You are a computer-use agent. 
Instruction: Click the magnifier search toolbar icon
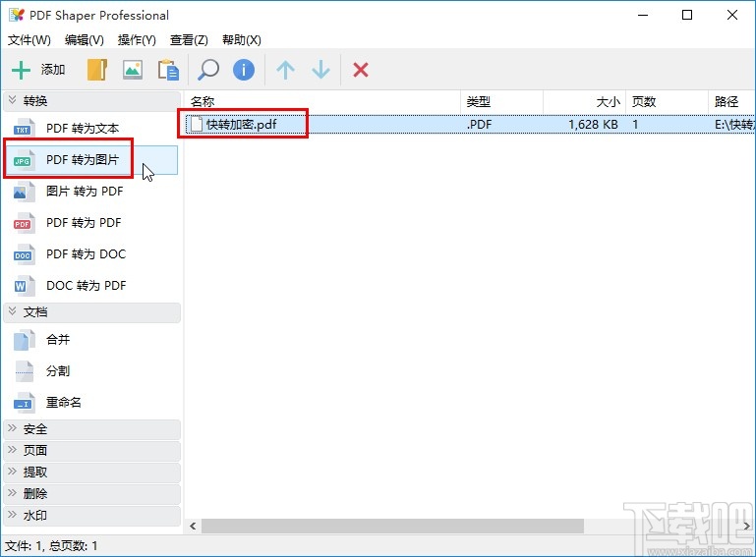(208, 70)
